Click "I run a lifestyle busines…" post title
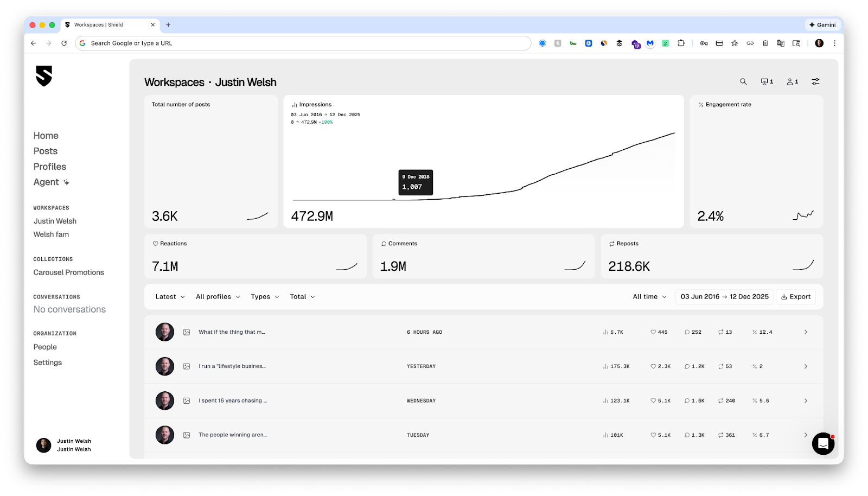Viewport: 868px width, 496px height. [x=232, y=366]
